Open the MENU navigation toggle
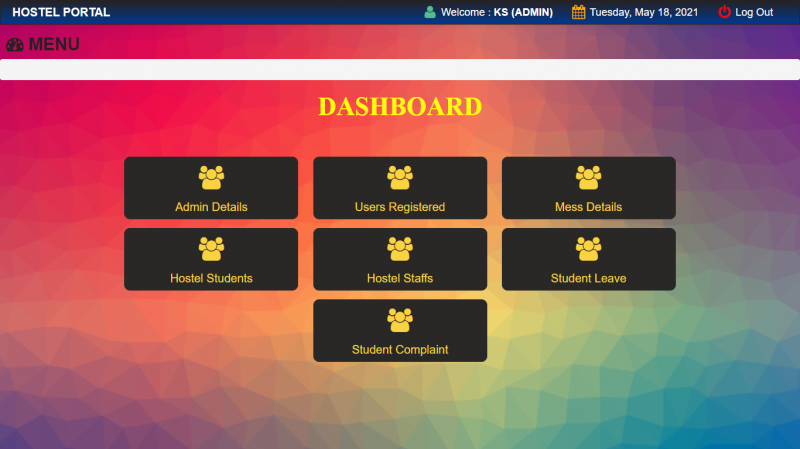This screenshot has width=800, height=449. 54,44
